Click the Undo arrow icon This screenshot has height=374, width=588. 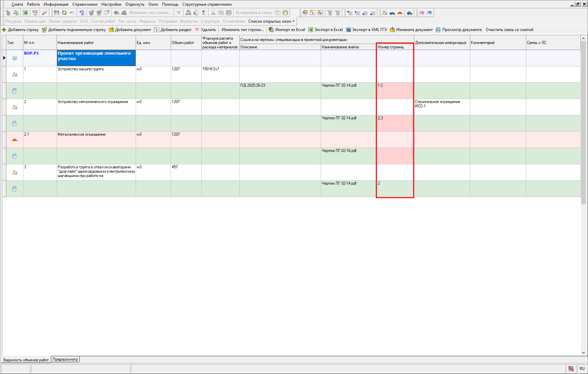point(72,13)
